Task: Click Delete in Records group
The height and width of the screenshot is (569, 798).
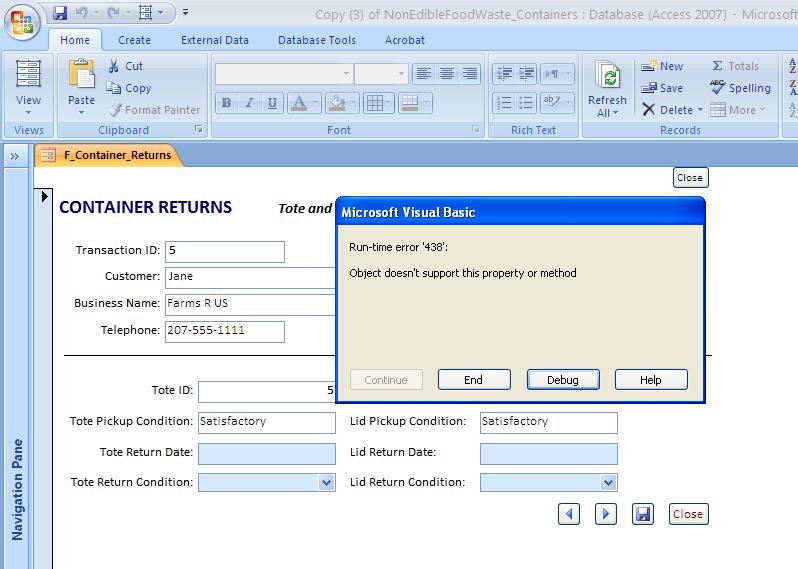Action: (x=667, y=110)
